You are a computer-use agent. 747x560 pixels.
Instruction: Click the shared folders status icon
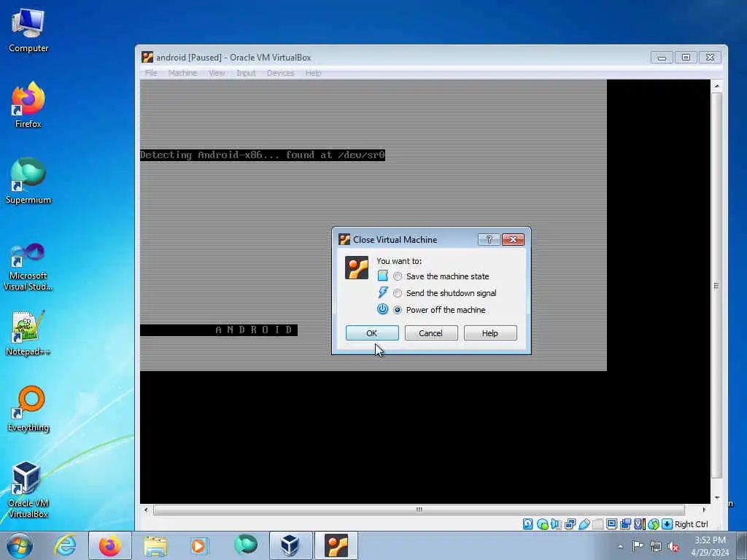(x=598, y=524)
